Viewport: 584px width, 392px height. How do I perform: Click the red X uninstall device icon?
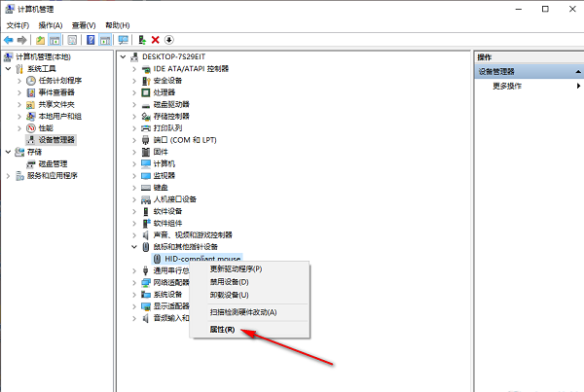pyautogui.click(x=156, y=40)
